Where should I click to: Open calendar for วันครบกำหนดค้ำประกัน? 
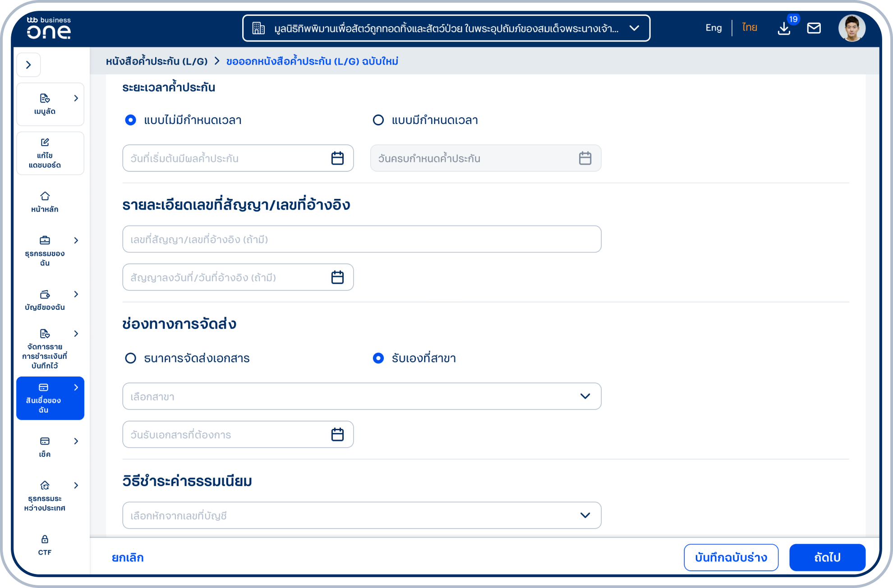585,158
